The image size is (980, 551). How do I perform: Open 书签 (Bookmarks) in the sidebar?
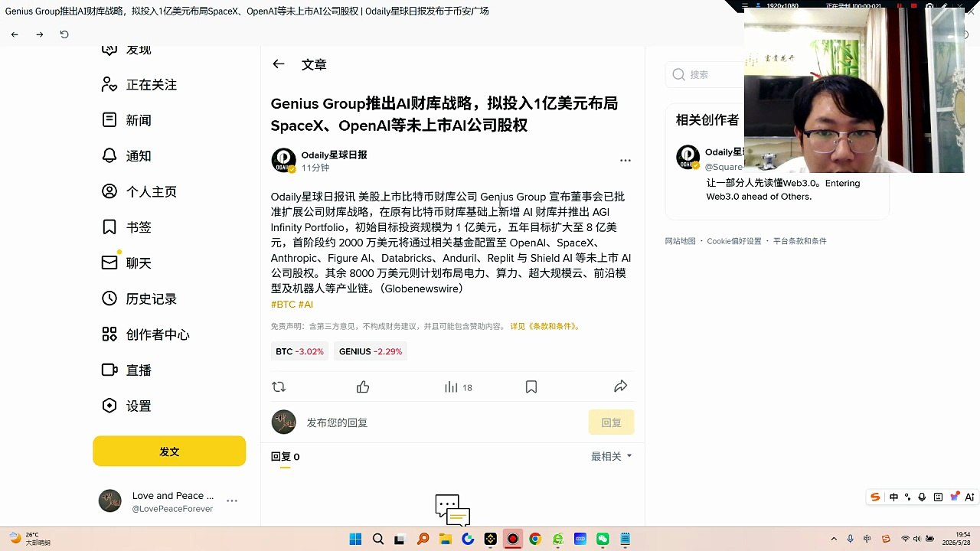pyautogui.click(x=139, y=227)
